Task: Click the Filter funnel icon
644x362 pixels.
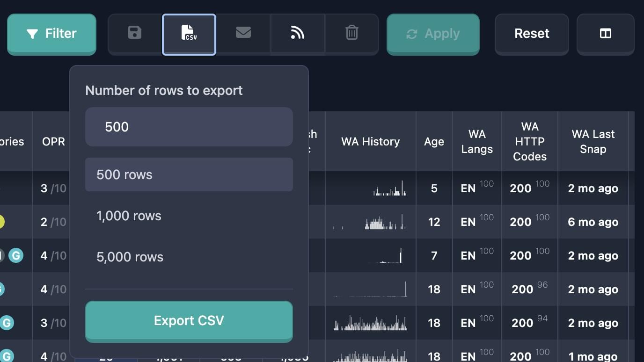Action: [x=32, y=33]
